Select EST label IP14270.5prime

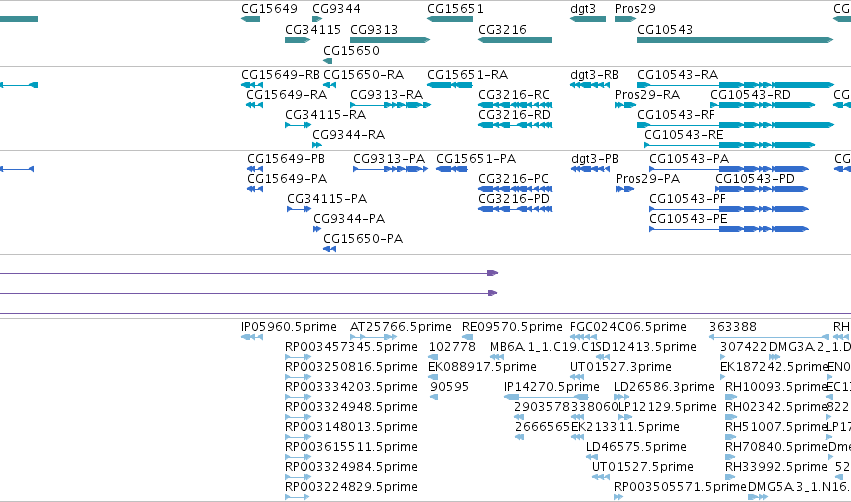click(552, 387)
